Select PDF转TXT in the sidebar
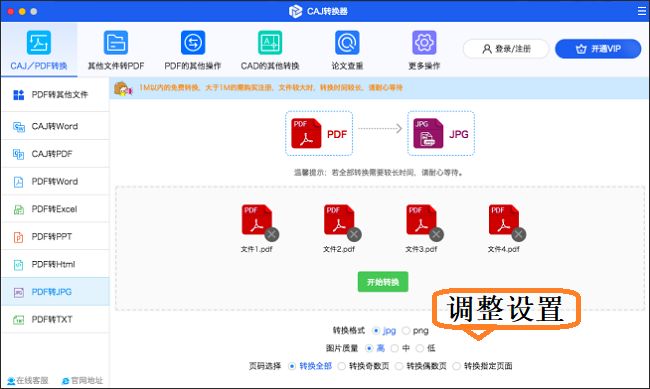Image resolution: width=650 pixels, height=389 pixels. [x=55, y=320]
